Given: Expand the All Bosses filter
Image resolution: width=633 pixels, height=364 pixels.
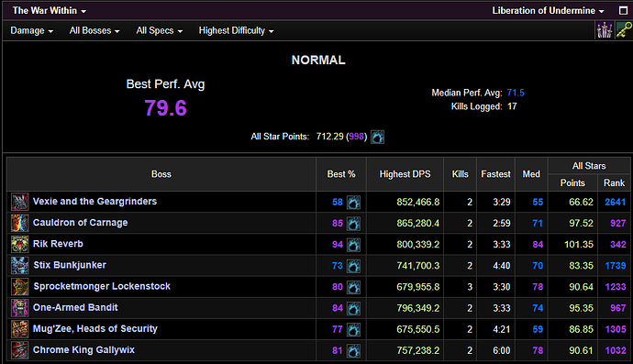Looking at the screenshot, I should (x=94, y=30).
